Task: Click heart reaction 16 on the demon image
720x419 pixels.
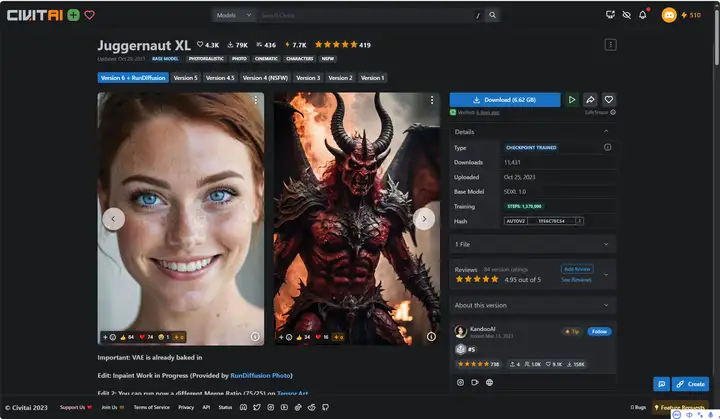Action: point(321,337)
